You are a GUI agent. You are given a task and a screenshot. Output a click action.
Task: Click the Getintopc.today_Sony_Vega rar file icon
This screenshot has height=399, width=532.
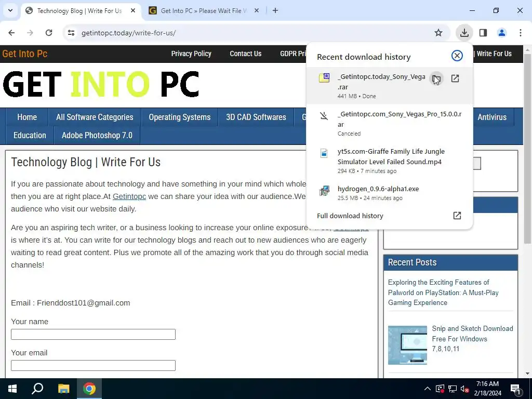[324, 78]
